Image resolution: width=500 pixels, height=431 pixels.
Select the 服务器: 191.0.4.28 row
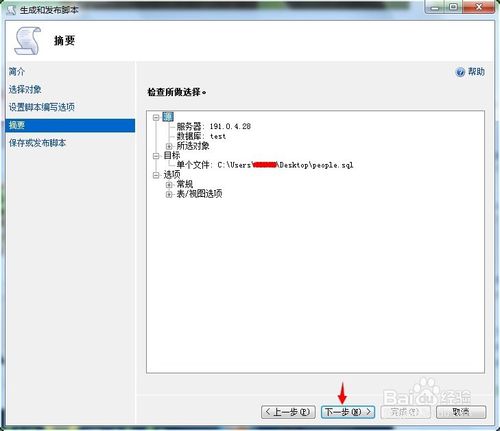214,126
